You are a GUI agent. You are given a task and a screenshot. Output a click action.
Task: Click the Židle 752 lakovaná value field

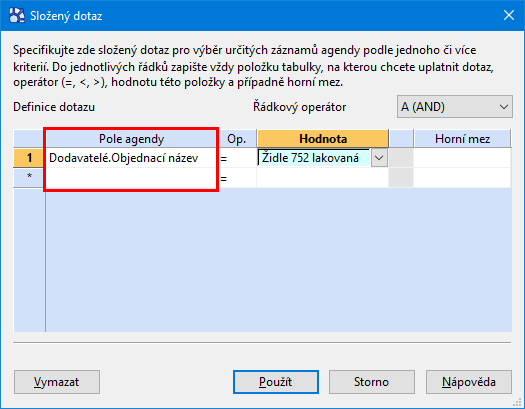click(314, 158)
